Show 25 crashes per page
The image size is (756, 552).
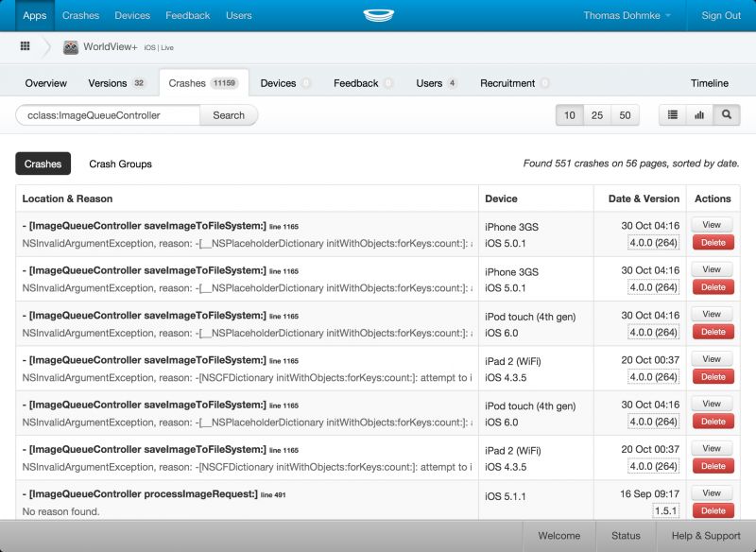[597, 115]
